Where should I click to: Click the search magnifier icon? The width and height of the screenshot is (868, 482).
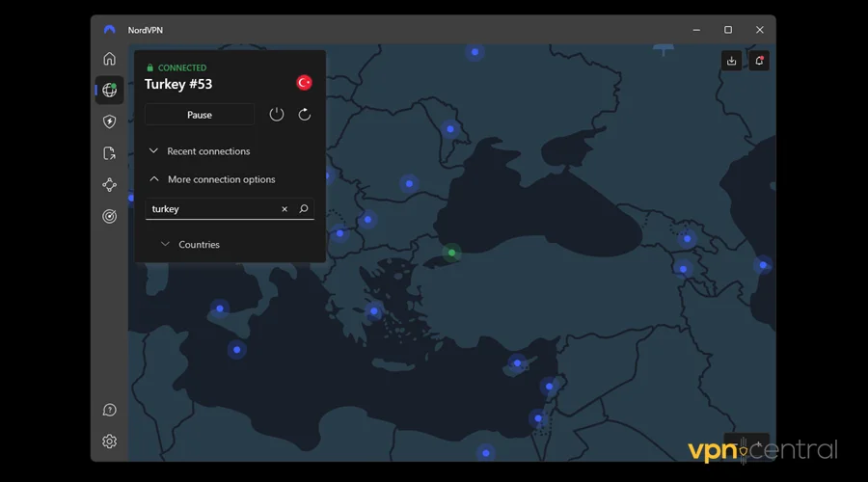click(304, 208)
